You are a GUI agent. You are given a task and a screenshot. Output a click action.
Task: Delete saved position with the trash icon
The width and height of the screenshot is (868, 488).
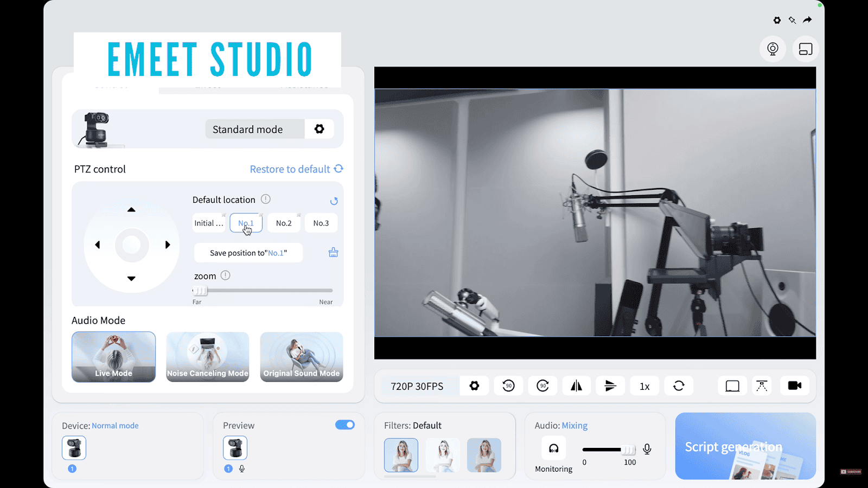coord(333,253)
